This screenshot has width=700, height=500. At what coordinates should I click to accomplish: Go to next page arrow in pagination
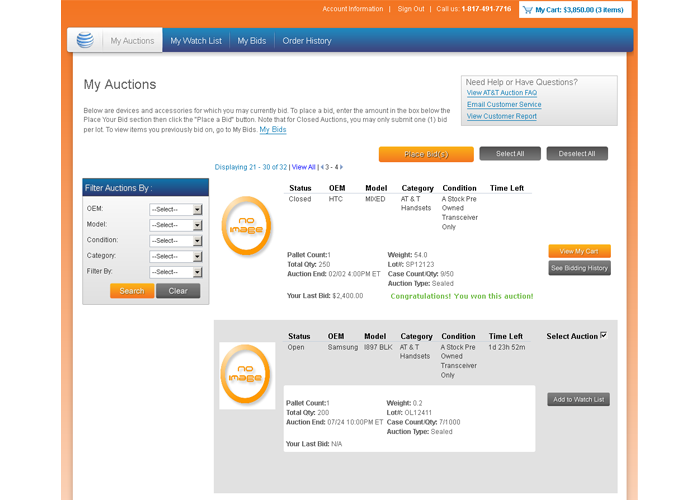point(342,167)
